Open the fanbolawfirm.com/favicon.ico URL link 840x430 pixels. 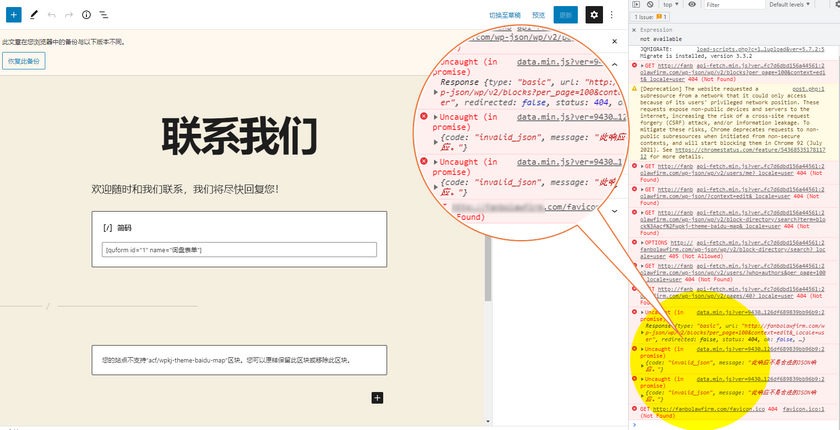(x=708, y=409)
